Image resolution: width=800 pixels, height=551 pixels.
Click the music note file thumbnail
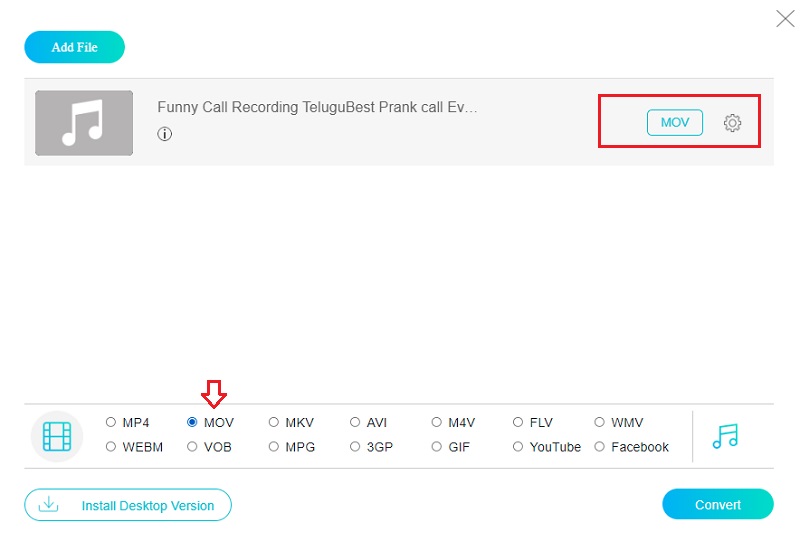coord(84,123)
